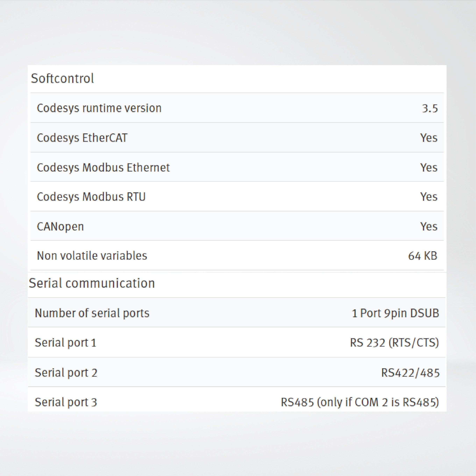Viewport: 476px width, 476px height.
Task: Click the Yes value for Codesys EtherCAT
Action: coord(429,138)
